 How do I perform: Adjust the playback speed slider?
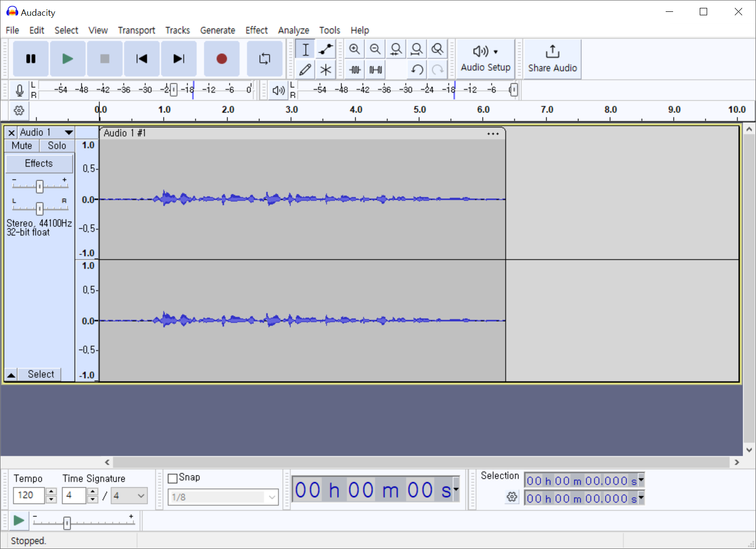67,522
